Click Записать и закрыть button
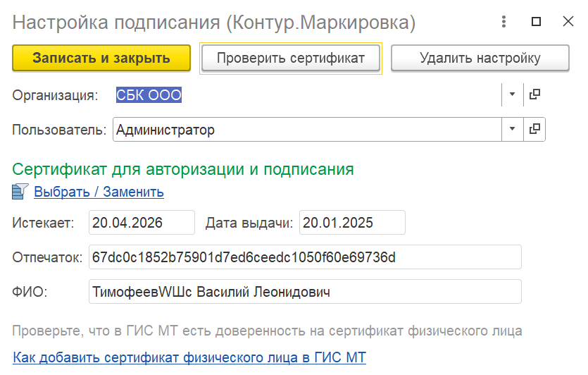 101,59
